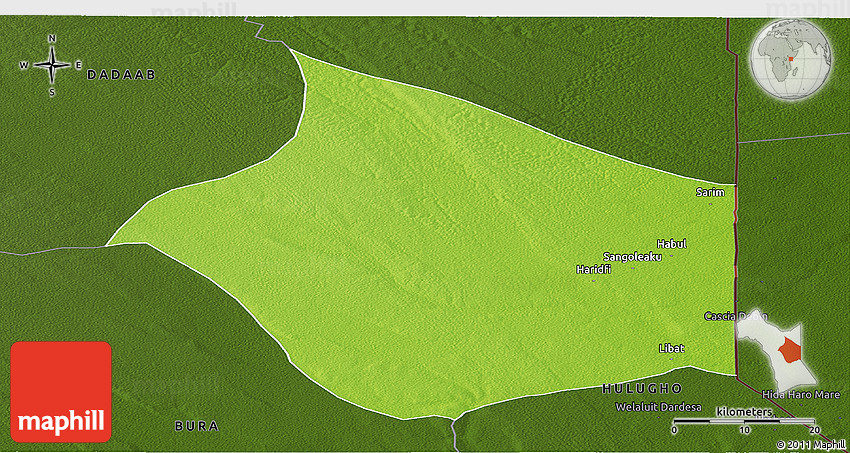Click the red maphill logo
Image resolution: width=850 pixels, height=453 pixels.
point(61,391)
